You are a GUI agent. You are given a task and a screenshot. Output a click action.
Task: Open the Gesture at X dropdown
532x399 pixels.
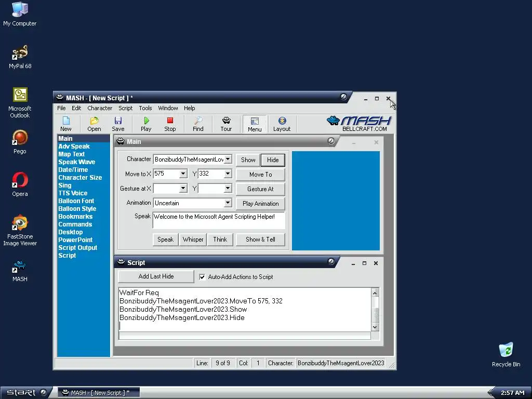[183, 188]
